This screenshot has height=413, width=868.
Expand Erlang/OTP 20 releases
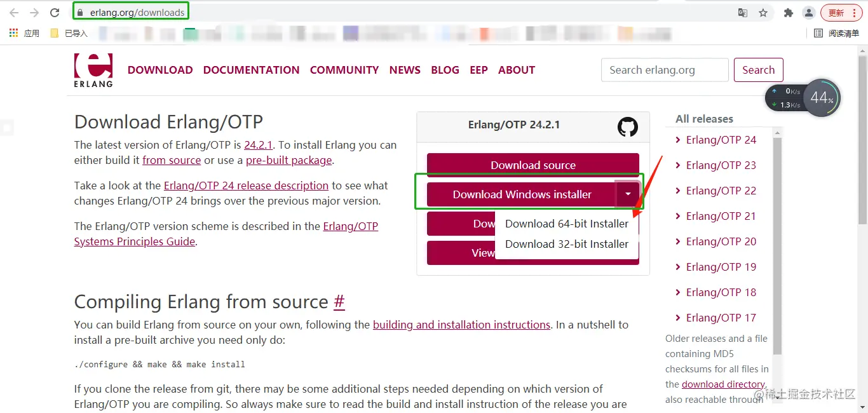click(x=716, y=241)
